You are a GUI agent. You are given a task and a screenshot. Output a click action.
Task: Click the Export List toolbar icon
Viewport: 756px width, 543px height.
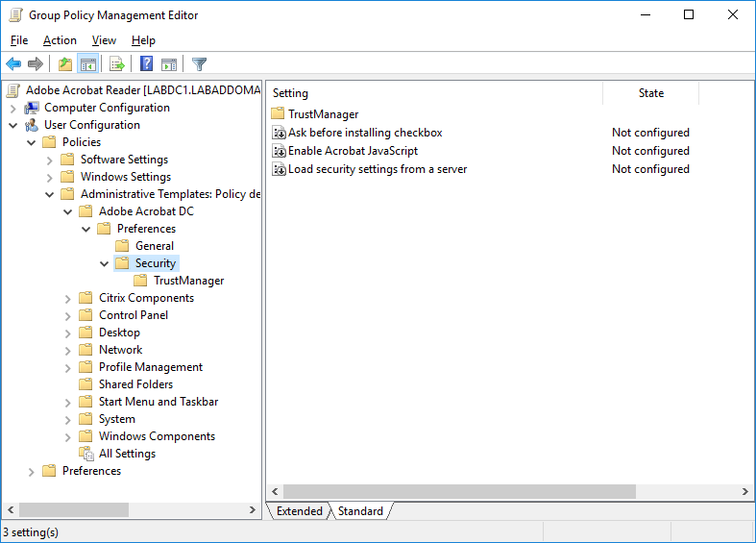pos(117,64)
